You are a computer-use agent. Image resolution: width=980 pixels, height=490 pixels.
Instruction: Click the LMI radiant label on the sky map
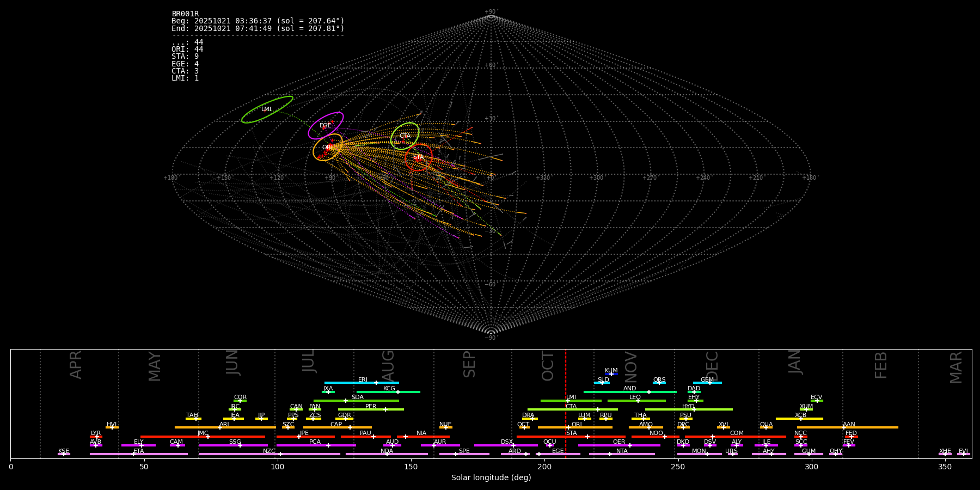click(x=266, y=109)
